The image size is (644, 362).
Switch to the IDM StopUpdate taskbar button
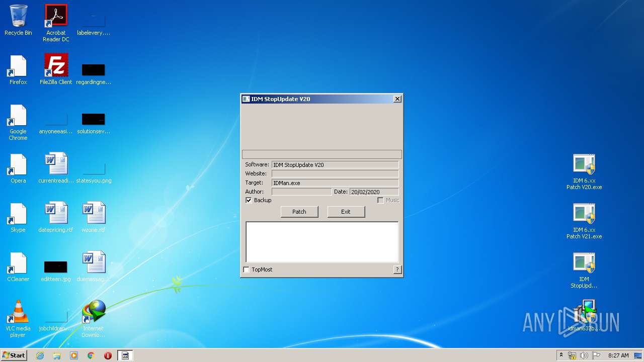[x=125, y=355]
